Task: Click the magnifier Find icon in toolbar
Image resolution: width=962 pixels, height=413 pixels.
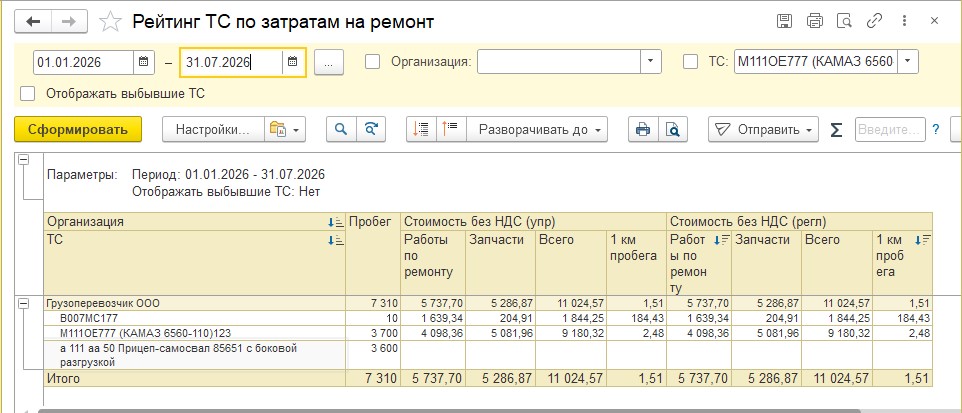Action: 341,129
